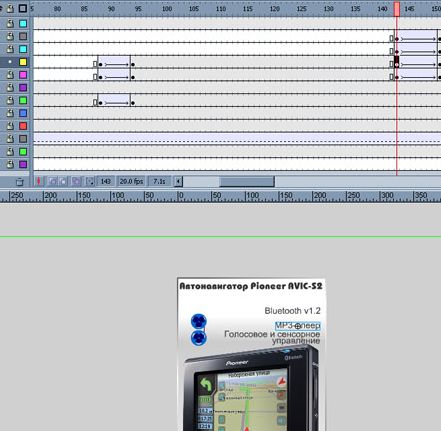
Task: Click the lower gray outline swatch
Action: (23, 139)
